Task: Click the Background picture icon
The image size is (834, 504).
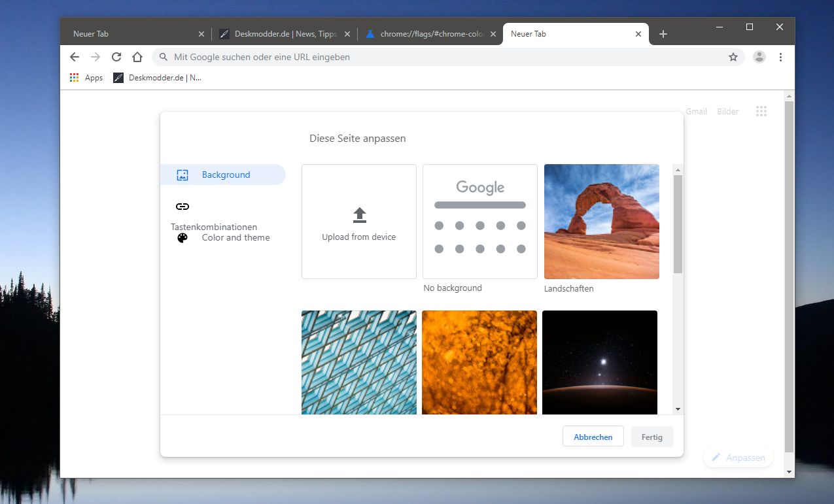Action: tap(182, 175)
